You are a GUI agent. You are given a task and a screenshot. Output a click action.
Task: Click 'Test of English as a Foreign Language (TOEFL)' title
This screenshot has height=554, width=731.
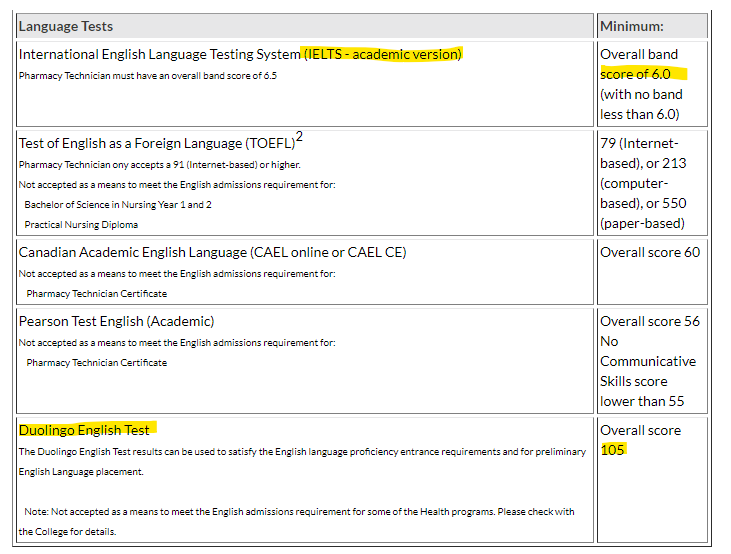[x=157, y=143]
